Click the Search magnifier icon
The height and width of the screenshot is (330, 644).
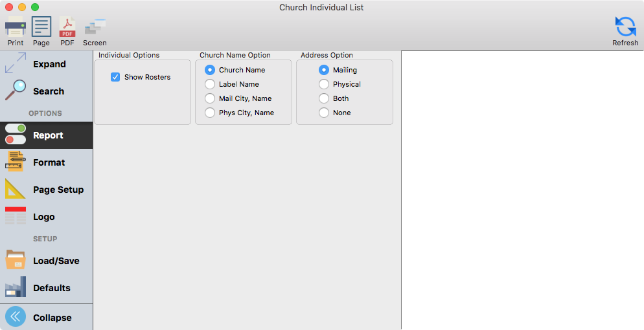[16, 91]
